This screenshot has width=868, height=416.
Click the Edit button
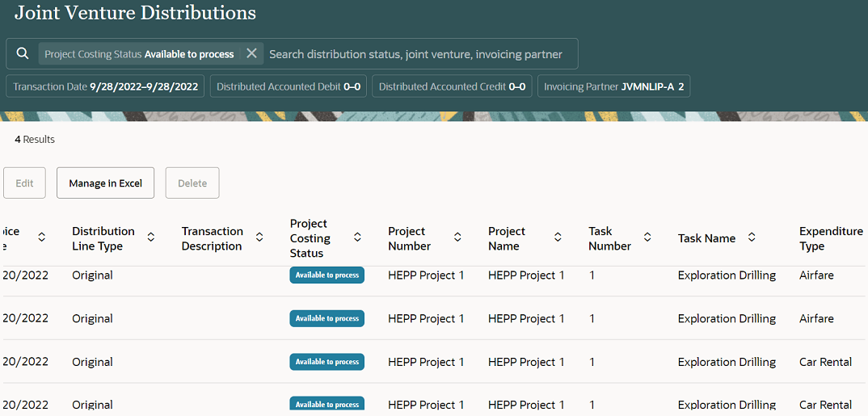[x=25, y=183]
